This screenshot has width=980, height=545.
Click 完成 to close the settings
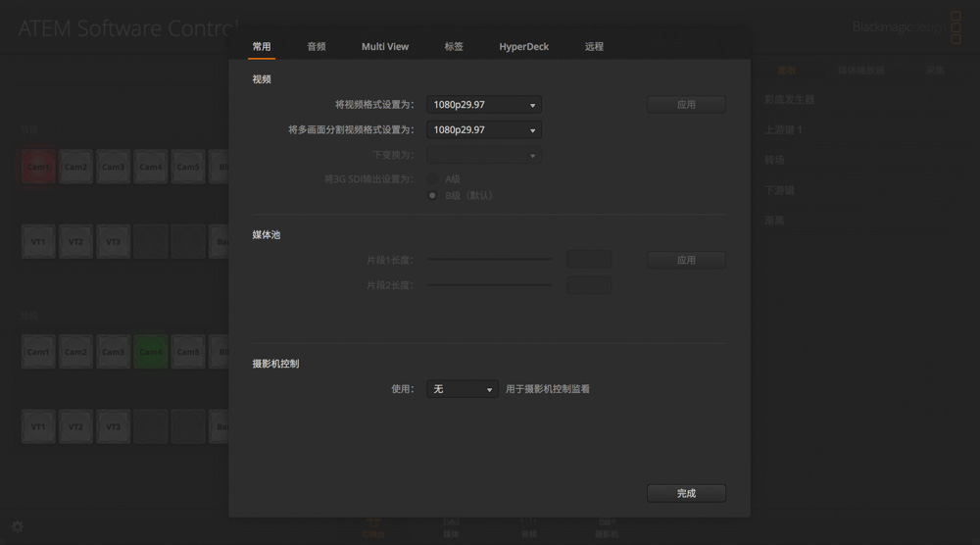point(686,493)
